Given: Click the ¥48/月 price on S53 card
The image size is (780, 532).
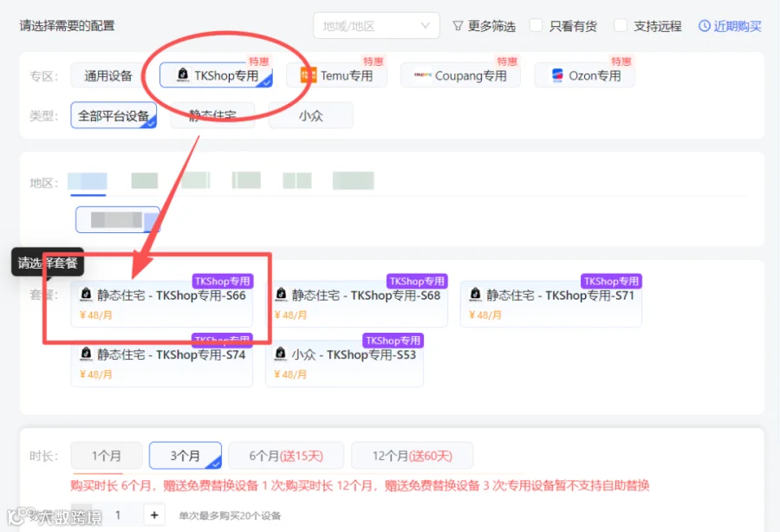Looking at the screenshot, I should coord(291,374).
